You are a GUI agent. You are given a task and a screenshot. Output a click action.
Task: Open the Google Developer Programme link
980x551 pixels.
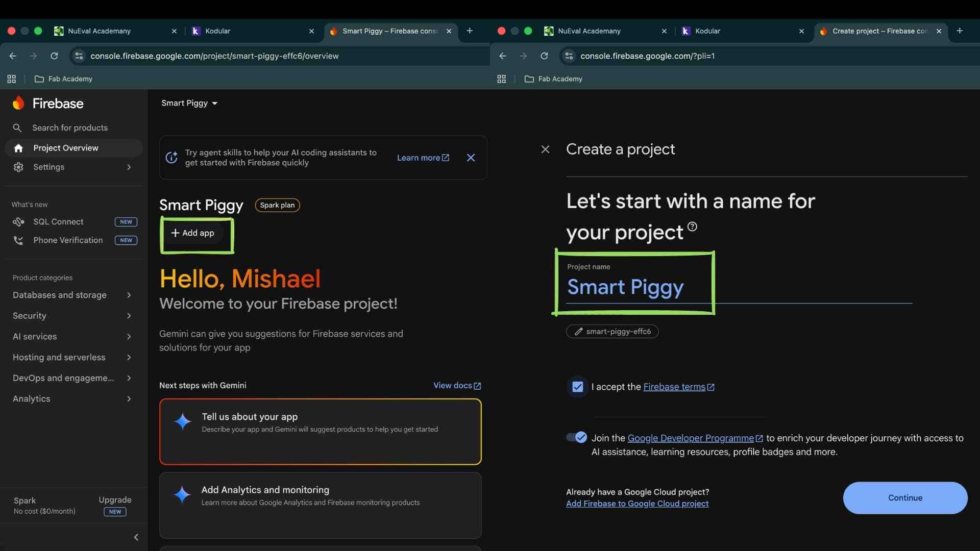tap(695, 438)
